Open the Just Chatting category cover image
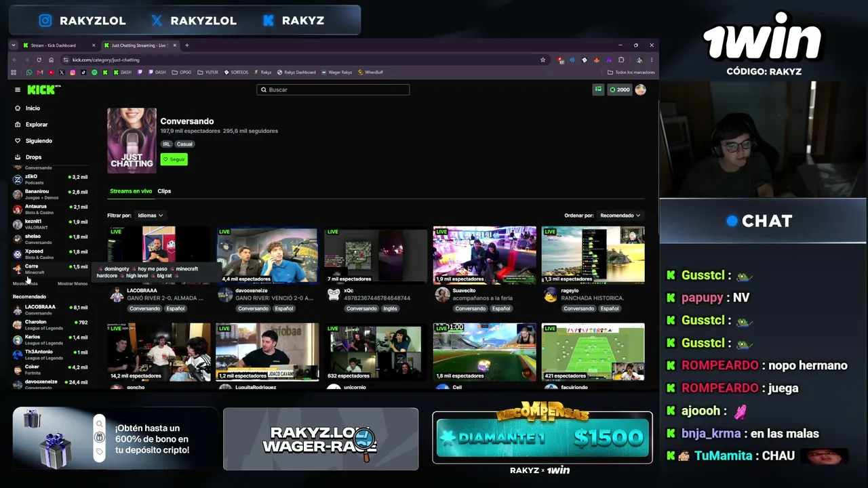Viewport: 868px width, 488px height. click(132, 140)
